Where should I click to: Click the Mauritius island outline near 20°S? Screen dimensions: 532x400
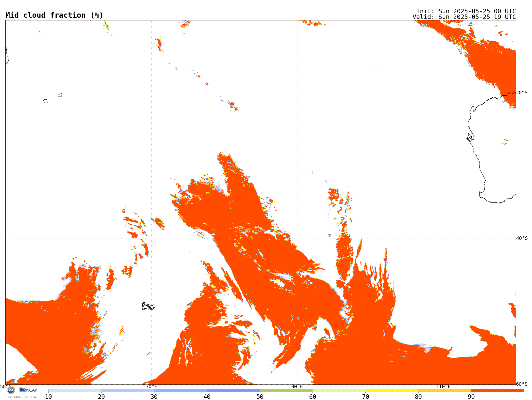[x=60, y=95]
